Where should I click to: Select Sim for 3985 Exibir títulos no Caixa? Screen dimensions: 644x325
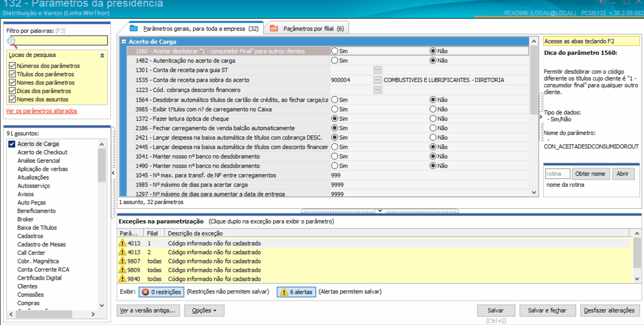click(x=335, y=109)
